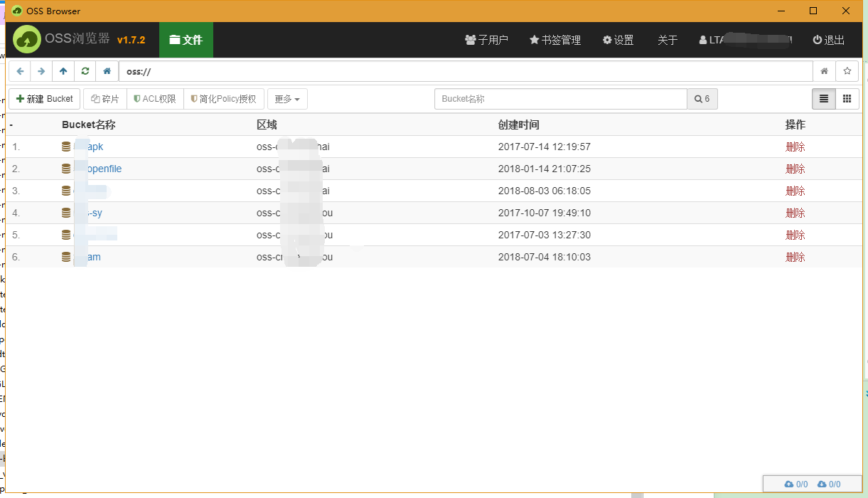Delete the bucket in row 2

[x=795, y=169]
